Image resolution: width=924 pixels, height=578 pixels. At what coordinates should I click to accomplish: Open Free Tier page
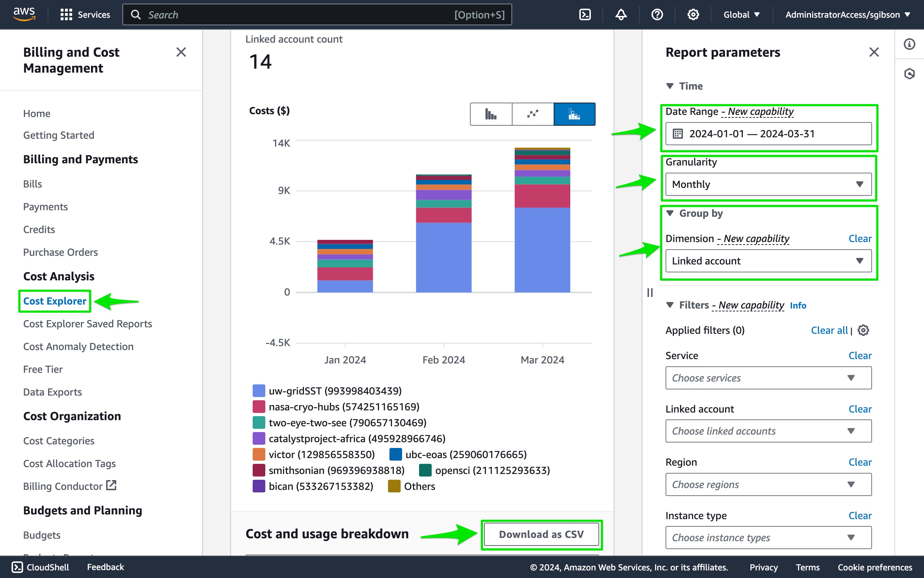click(43, 369)
